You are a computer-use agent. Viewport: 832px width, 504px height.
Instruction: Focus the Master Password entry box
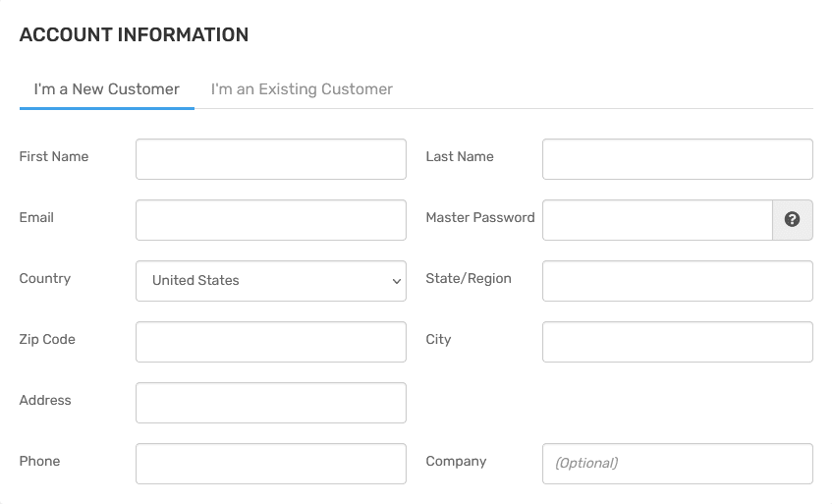(x=657, y=220)
